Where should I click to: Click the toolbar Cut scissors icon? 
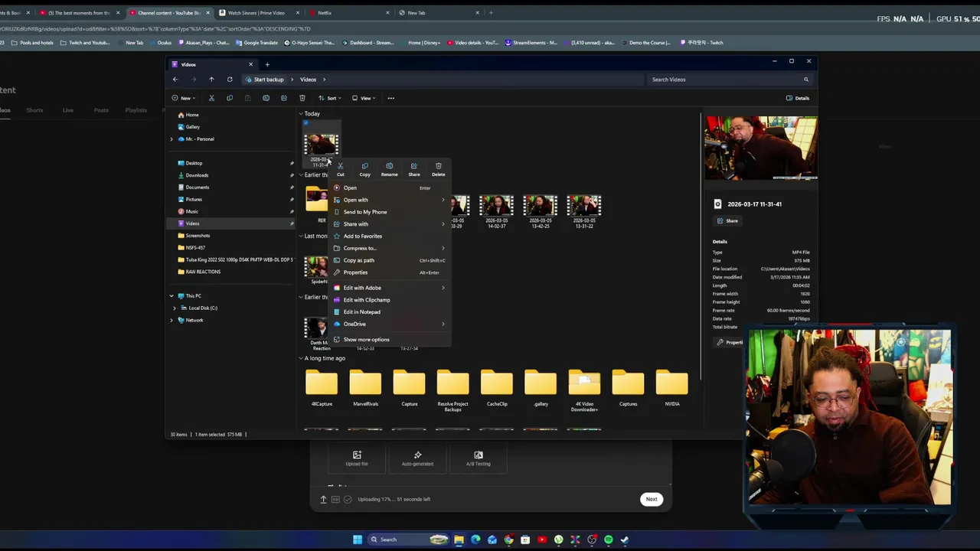point(211,98)
